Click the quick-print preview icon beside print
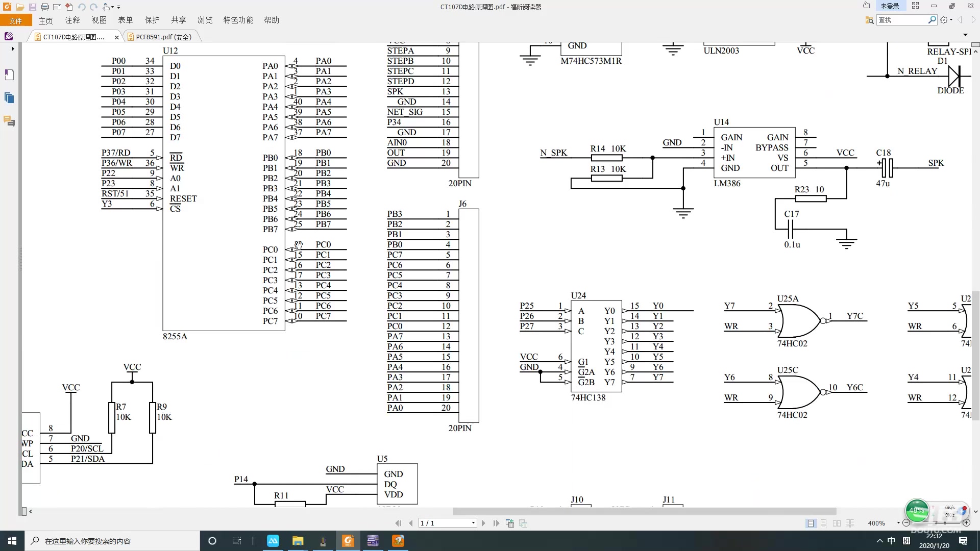Image resolution: width=980 pixels, height=551 pixels. coord(57,7)
